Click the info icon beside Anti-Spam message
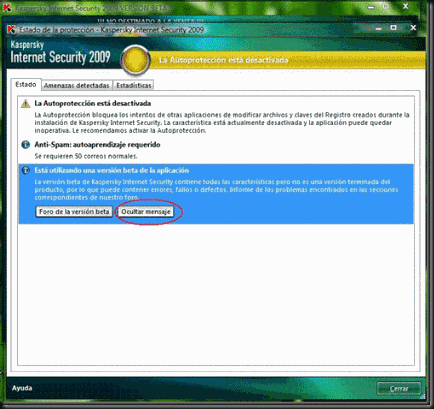 [x=25, y=145]
